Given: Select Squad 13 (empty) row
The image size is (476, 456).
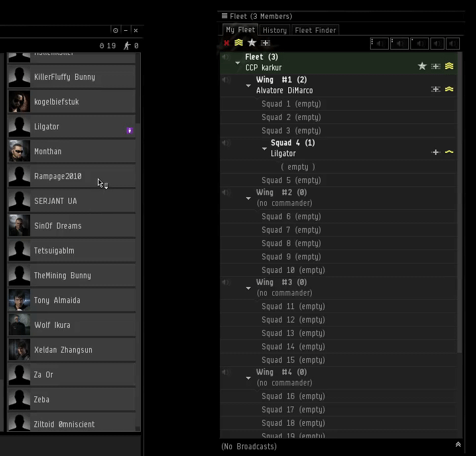Looking at the screenshot, I should point(339,333).
